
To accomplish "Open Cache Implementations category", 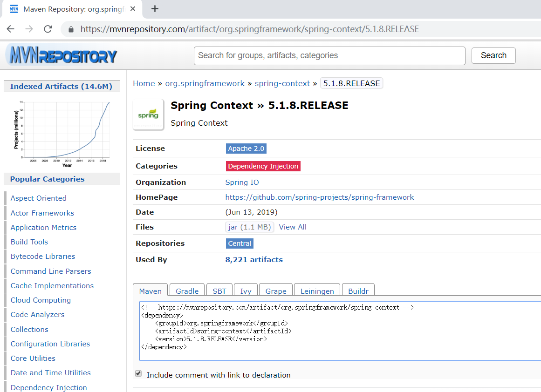I will click(x=52, y=286).
